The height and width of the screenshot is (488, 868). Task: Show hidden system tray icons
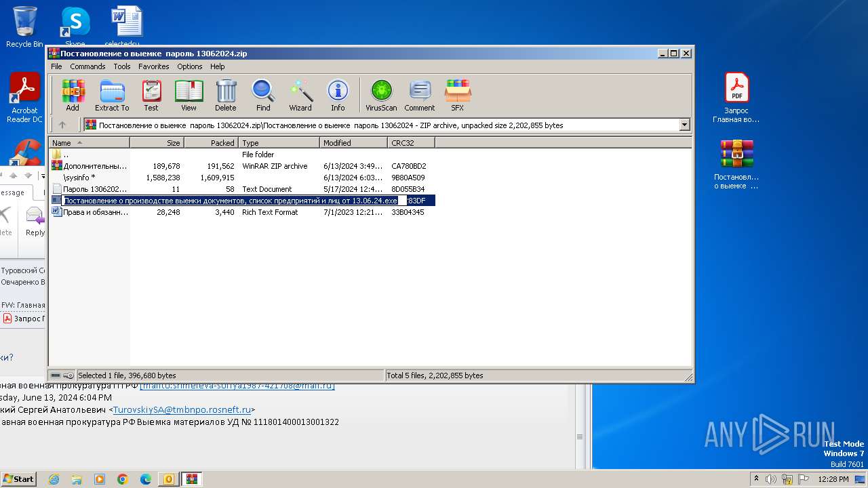tap(756, 479)
